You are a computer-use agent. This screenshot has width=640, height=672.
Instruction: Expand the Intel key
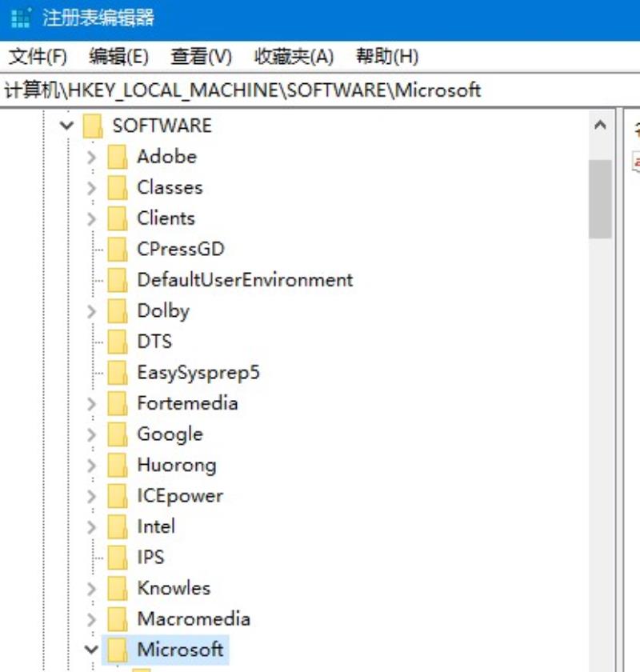[x=91, y=527]
